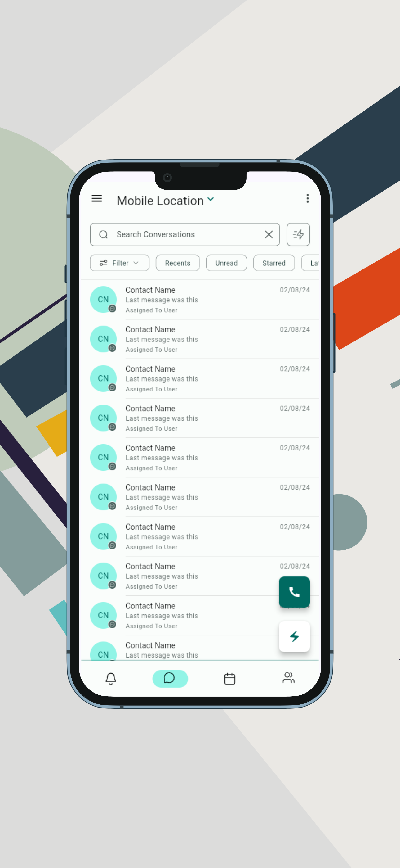Tap the search magnifier icon
Viewport: 400px width, 868px height.
point(103,234)
